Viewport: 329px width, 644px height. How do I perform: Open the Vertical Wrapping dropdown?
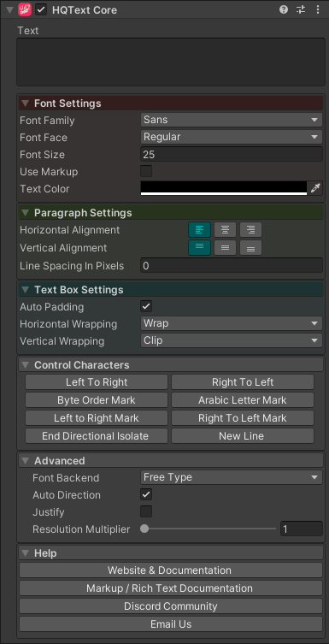tap(232, 340)
